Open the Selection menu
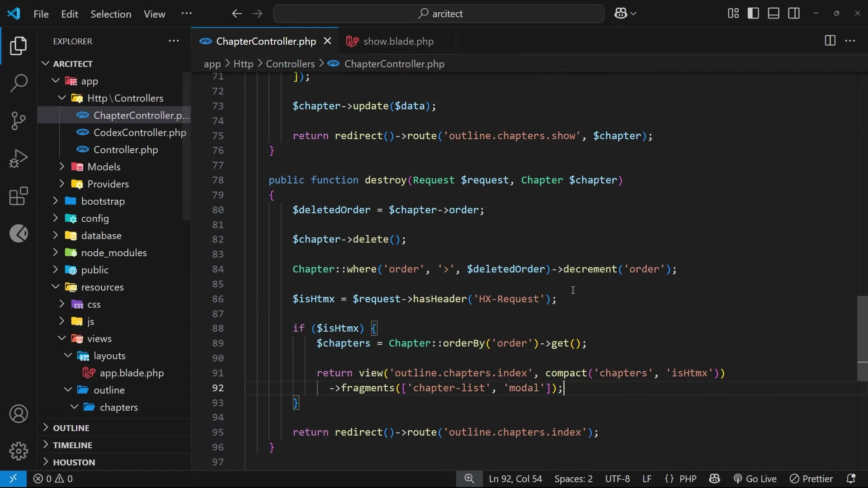868x488 pixels. pos(111,14)
